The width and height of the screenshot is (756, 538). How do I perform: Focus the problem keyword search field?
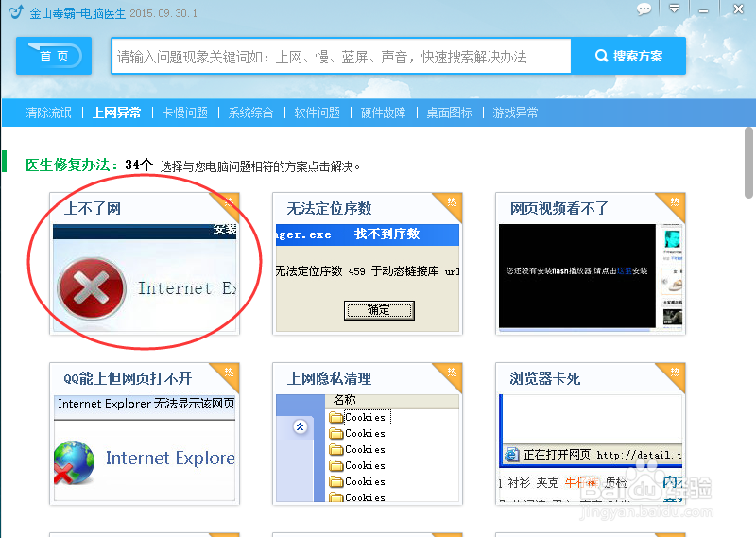tap(341, 57)
